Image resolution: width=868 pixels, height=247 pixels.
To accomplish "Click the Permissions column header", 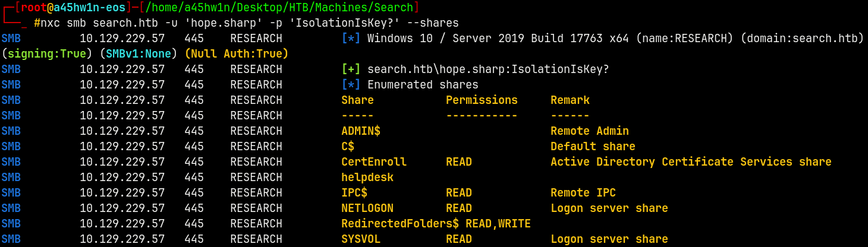I will point(482,100).
